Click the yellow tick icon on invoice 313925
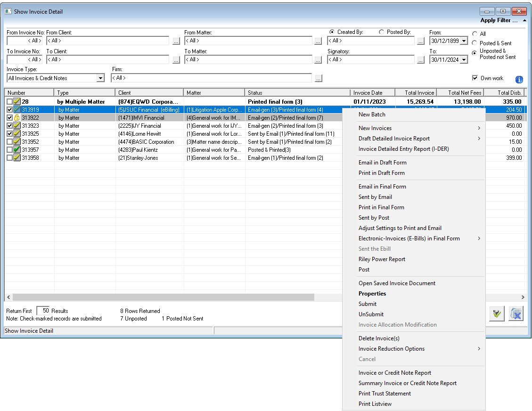The image size is (532, 411). click(17, 134)
